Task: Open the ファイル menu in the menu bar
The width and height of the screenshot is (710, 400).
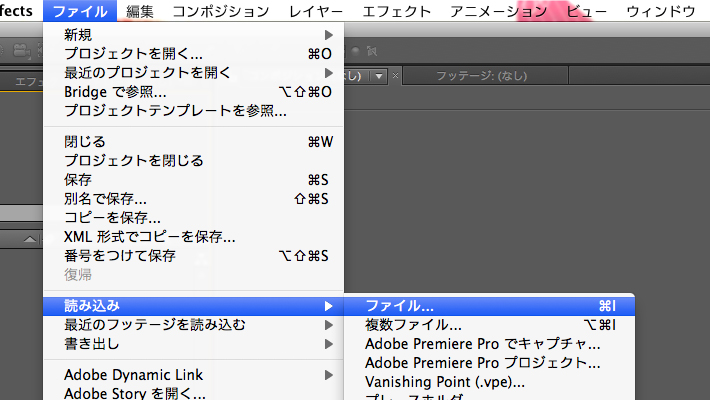Action: [x=80, y=11]
